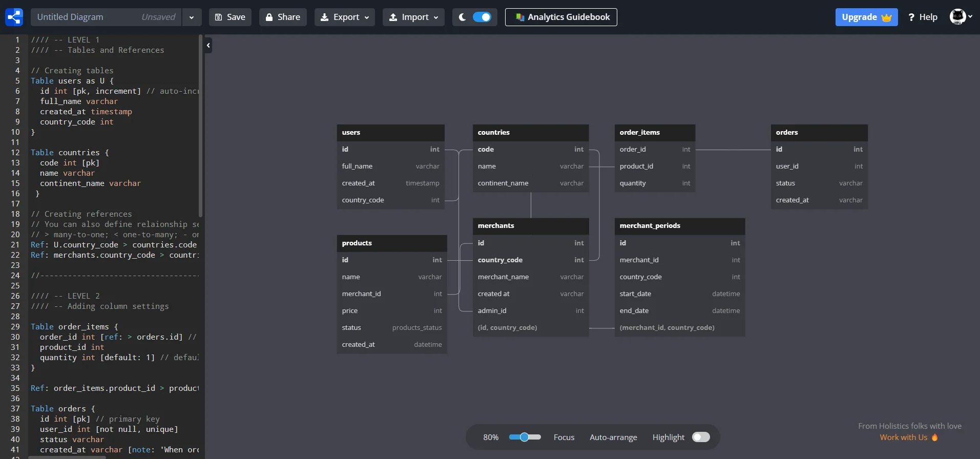Click the horizontal scrollbar of code editor
This screenshot has height=459, width=980.
coord(67,457)
